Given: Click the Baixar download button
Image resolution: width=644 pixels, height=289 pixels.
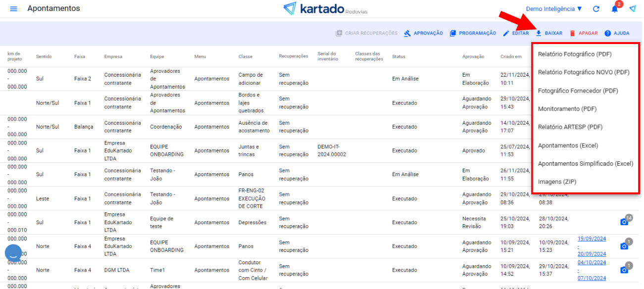Looking at the screenshot, I should (x=549, y=33).
